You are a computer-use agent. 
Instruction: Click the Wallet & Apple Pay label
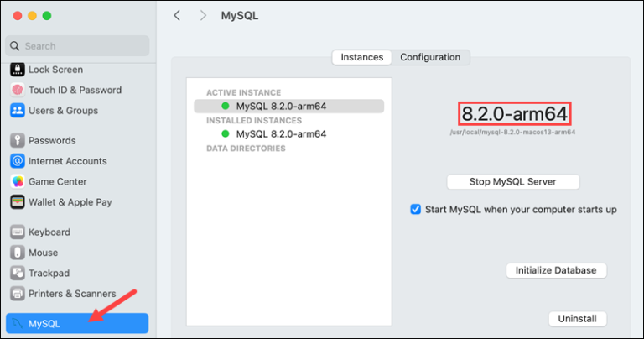(70, 202)
